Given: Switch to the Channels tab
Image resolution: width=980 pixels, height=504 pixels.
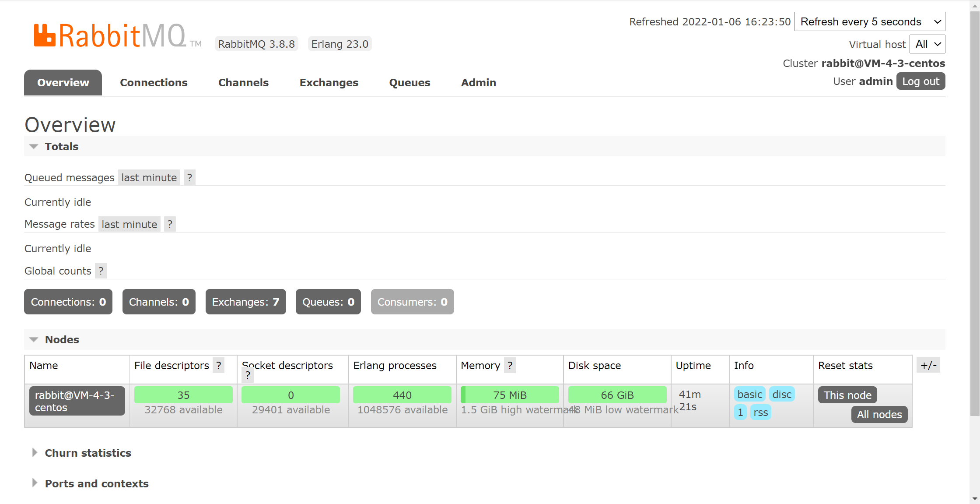Looking at the screenshot, I should click(x=243, y=82).
